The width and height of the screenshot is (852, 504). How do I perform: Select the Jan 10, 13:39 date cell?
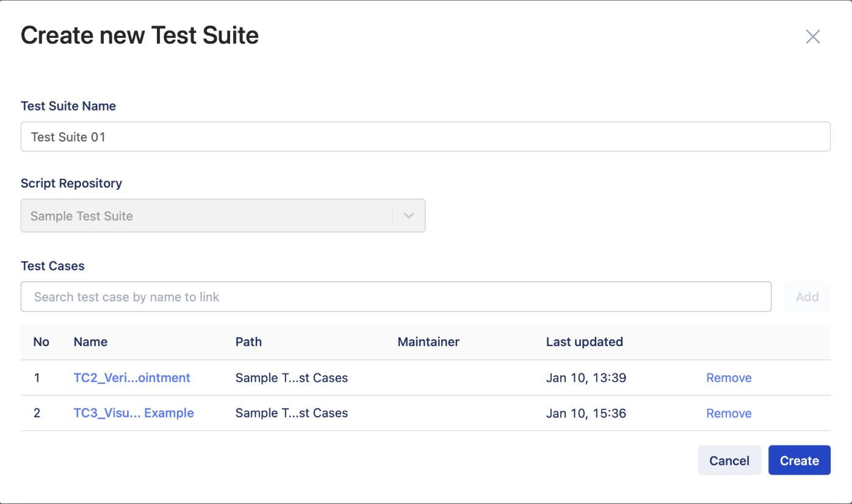coord(586,378)
